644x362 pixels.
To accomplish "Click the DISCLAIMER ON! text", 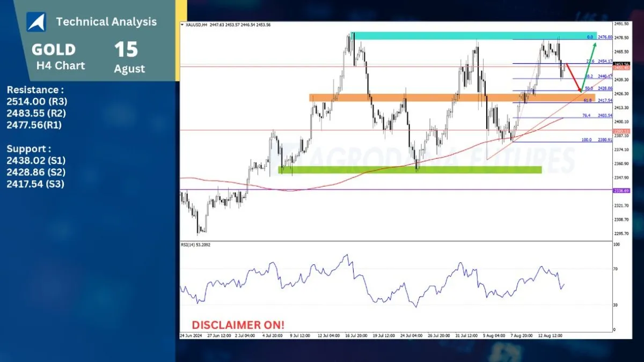I will 238,325.
